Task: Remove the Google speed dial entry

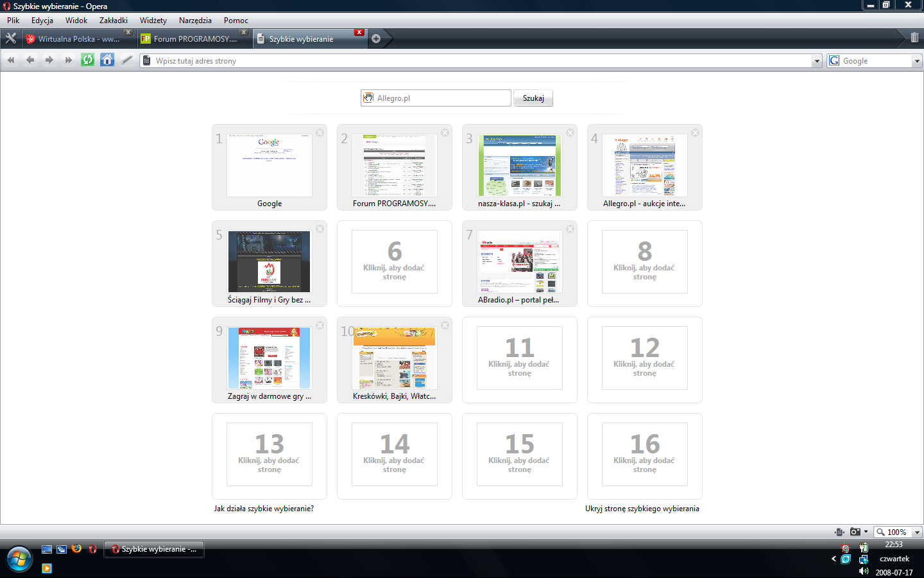Action: tap(320, 132)
